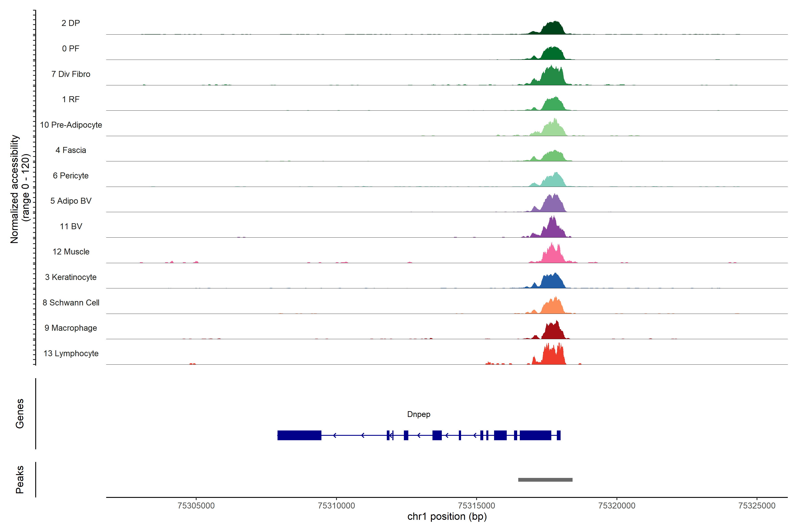Click the 3 Keratinocyte track label
This screenshot has height=532, width=798.
[x=70, y=277]
